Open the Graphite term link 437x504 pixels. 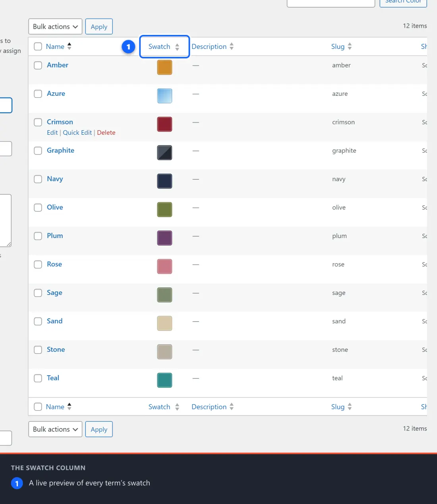tap(60, 150)
